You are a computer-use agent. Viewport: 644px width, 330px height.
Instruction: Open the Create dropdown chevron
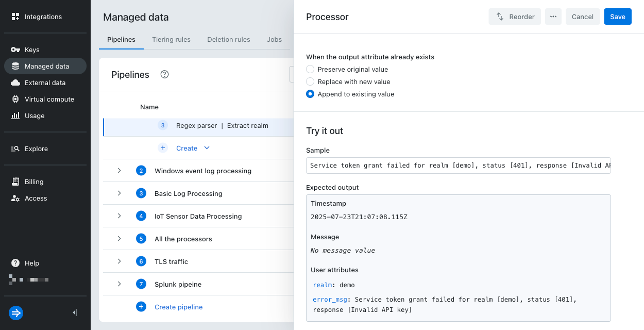(207, 148)
